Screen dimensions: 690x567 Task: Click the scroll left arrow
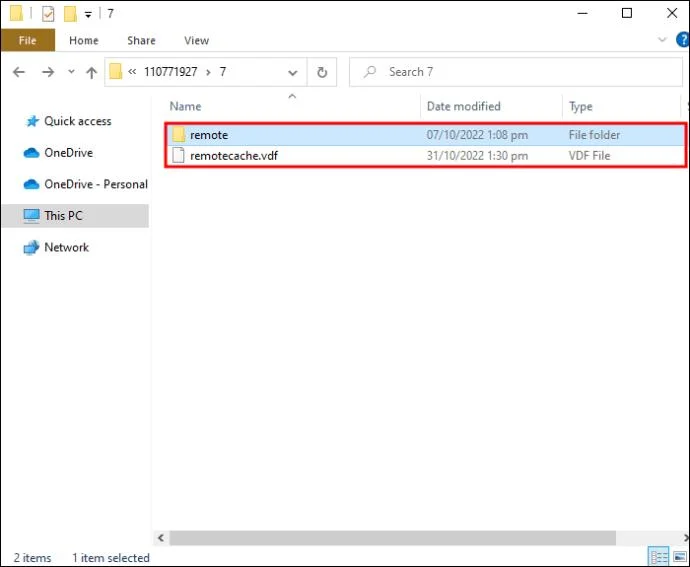point(161,538)
